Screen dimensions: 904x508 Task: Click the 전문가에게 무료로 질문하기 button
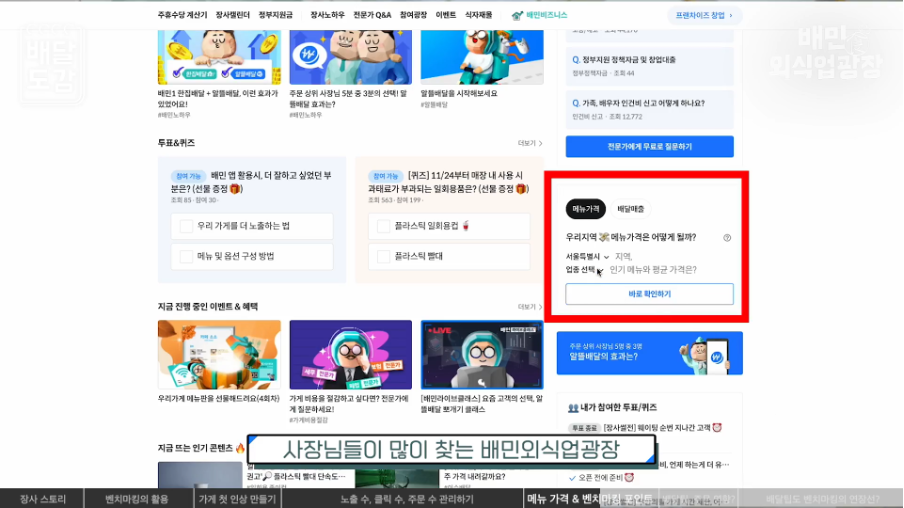pyautogui.click(x=650, y=146)
